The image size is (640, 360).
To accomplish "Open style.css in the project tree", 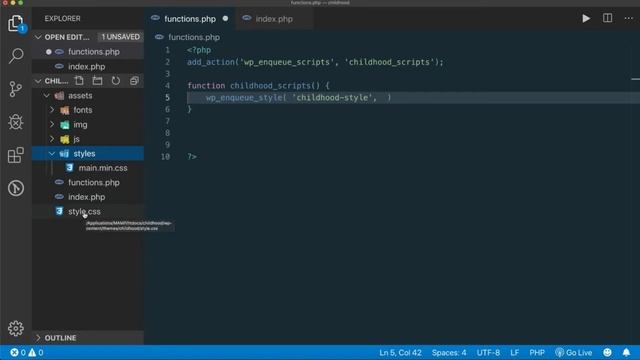I will (88, 211).
